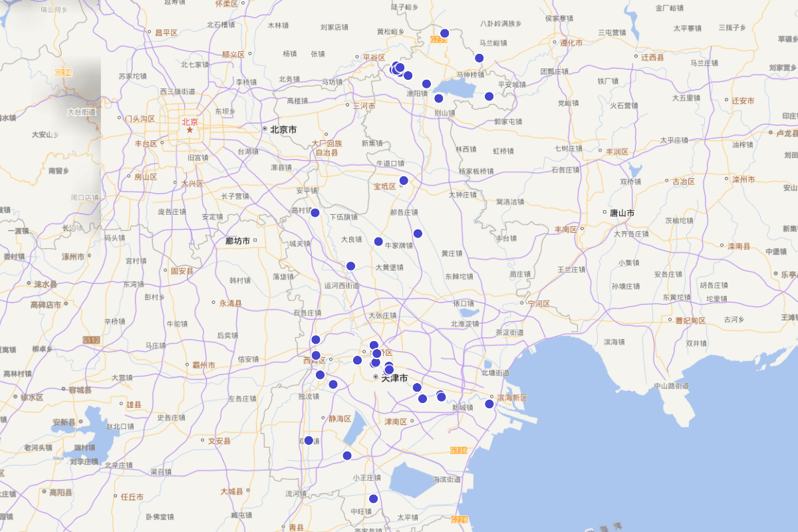Select the marker next to 高村镇

coord(315,213)
